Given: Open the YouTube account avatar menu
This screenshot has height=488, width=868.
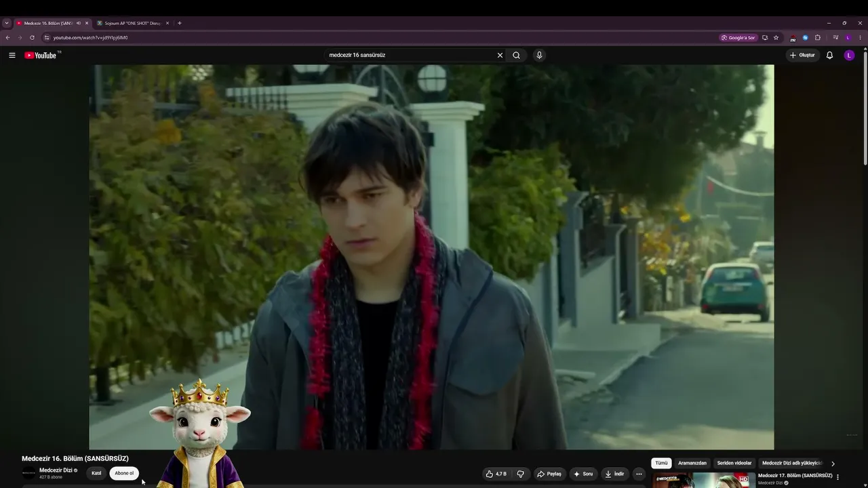Looking at the screenshot, I should (849, 55).
